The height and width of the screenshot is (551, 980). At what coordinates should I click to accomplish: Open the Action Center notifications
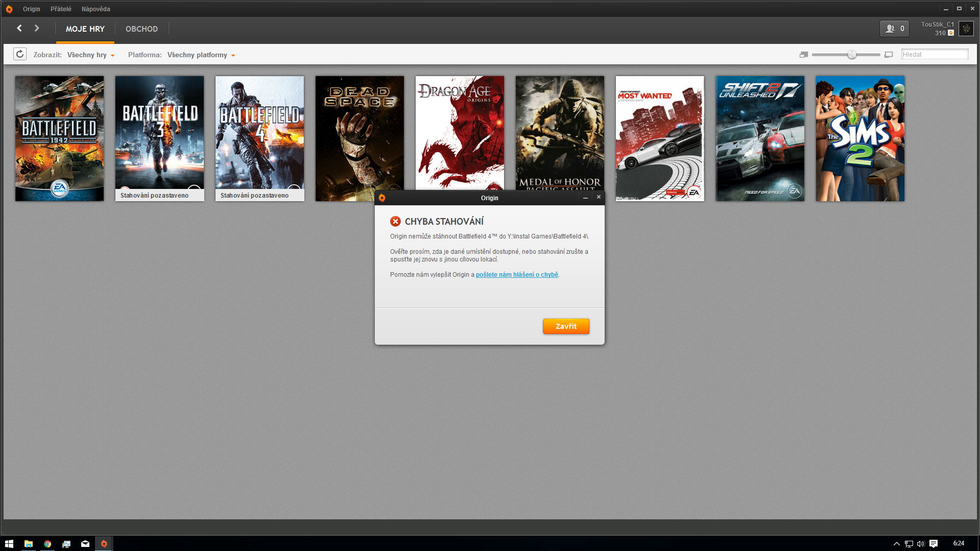[934, 544]
